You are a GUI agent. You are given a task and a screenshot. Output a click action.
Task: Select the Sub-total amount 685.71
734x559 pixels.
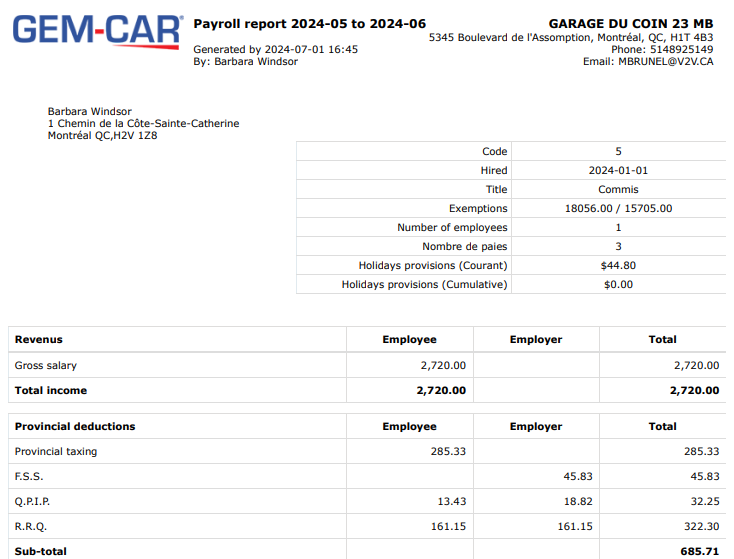[x=699, y=551]
